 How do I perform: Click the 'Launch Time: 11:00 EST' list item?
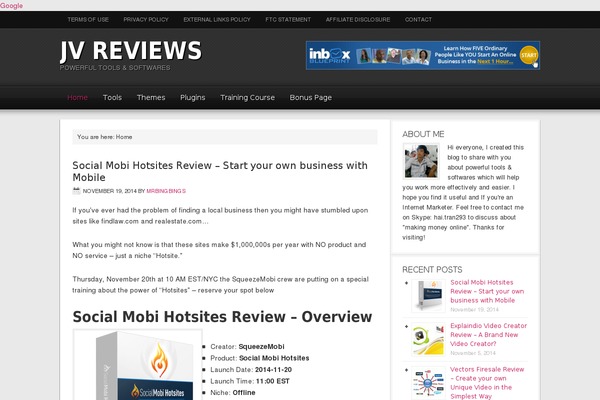click(250, 381)
